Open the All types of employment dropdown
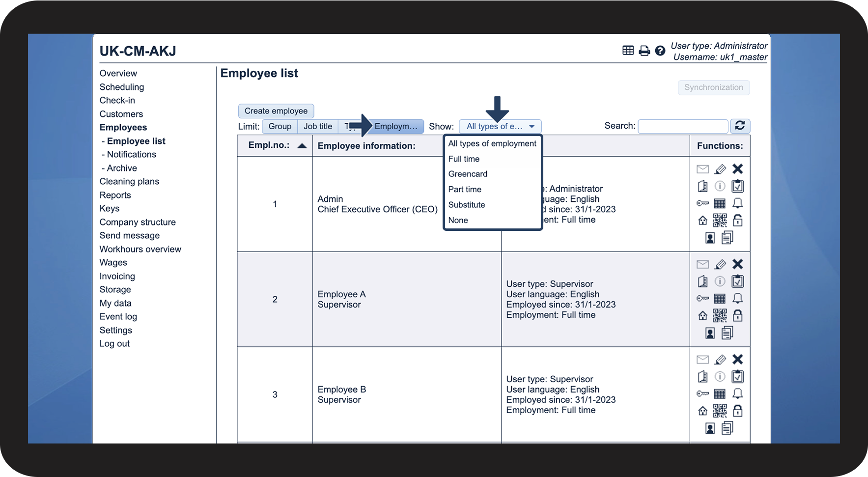Image resolution: width=868 pixels, height=477 pixels. pos(500,126)
